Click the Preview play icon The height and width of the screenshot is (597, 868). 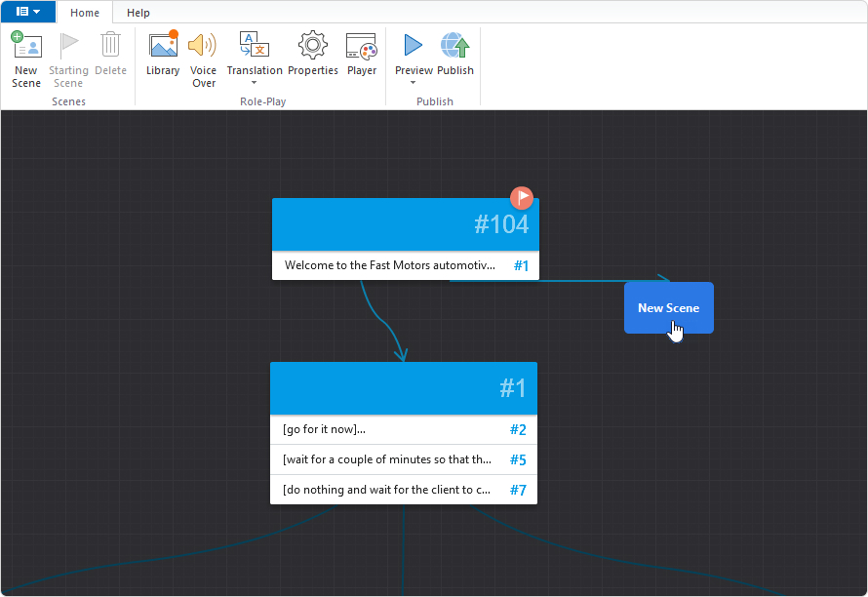414,46
